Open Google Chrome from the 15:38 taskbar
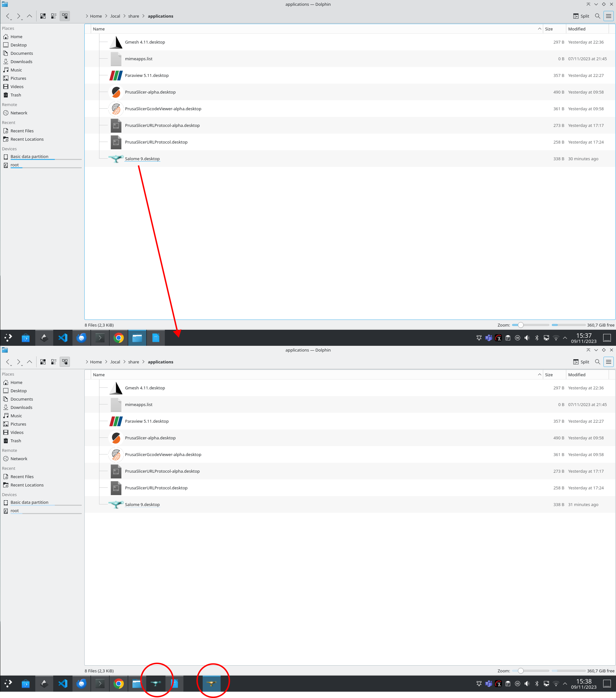The width and height of the screenshot is (616, 698). coord(119,684)
